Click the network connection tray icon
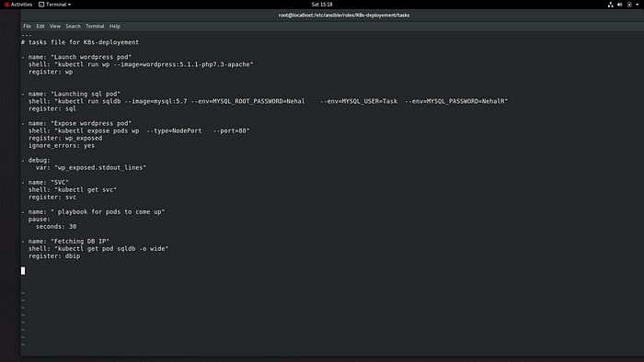 (x=610, y=5)
